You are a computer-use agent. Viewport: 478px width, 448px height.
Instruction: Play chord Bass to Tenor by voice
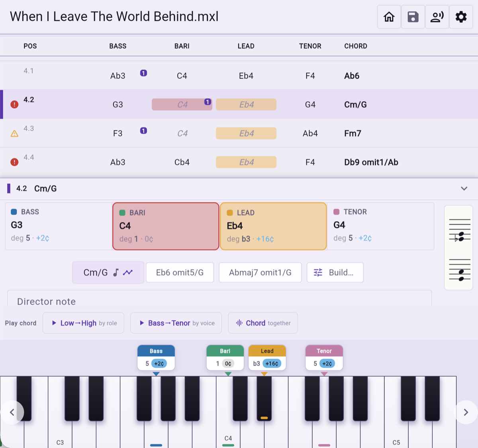(x=176, y=323)
